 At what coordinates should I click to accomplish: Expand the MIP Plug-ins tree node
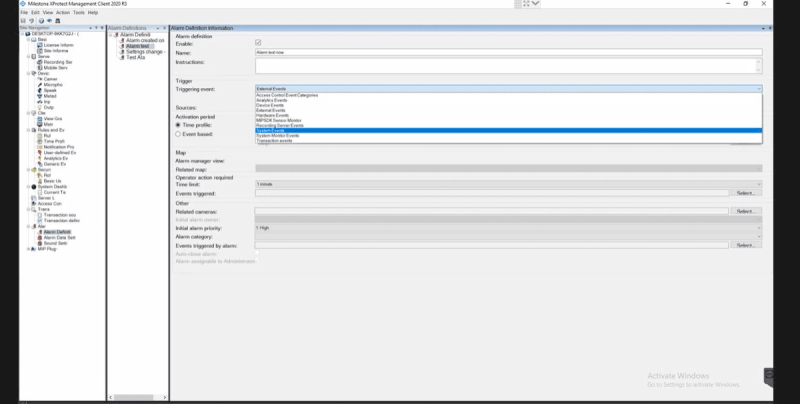coord(29,249)
